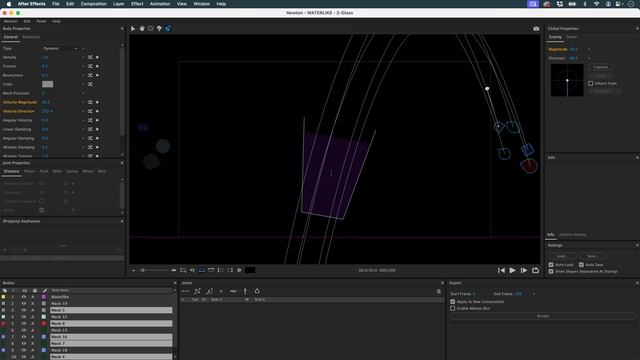Toggle loop playback icon
Screen dimensions: 640x360
tap(535, 270)
